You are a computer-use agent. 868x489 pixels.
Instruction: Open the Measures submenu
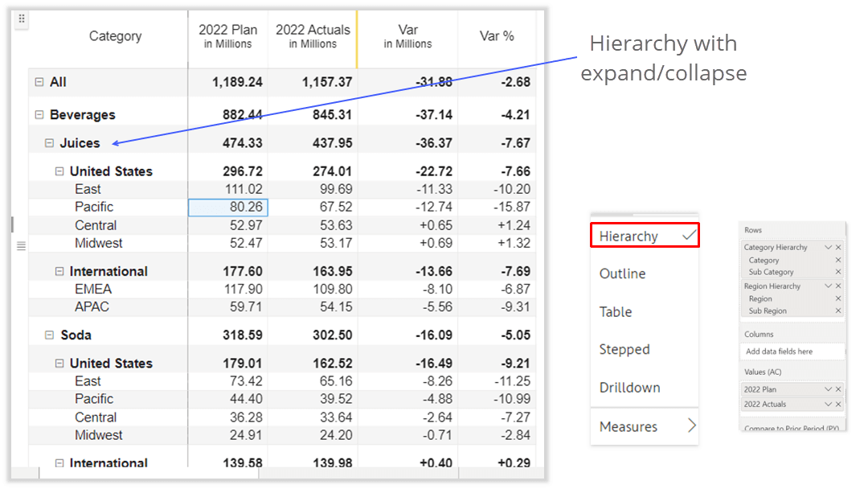[645, 426]
